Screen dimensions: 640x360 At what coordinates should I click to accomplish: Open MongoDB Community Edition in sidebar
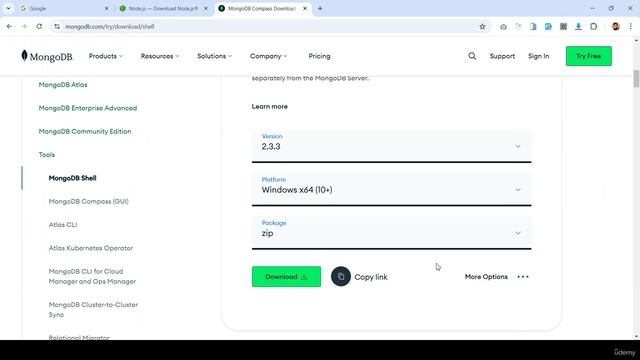point(85,131)
